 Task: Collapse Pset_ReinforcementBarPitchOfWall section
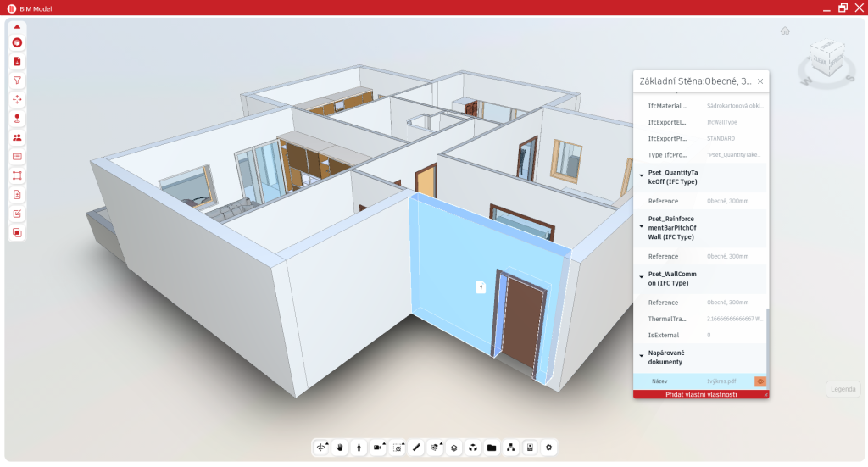tap(641, 227)
